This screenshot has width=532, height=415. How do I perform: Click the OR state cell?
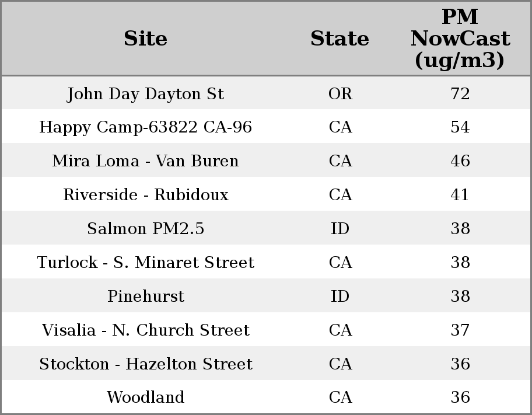coord(340,93)
